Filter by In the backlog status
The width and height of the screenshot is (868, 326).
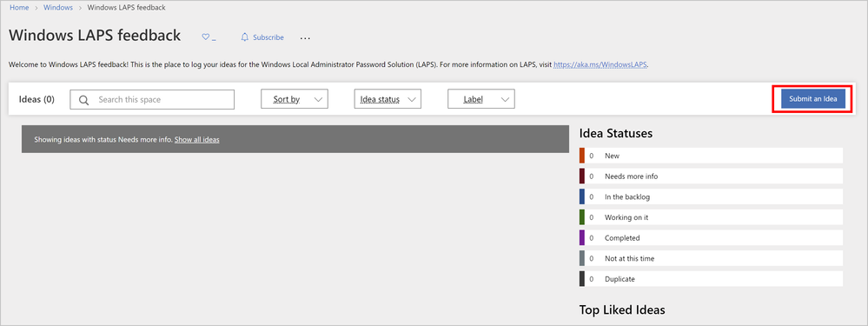click(x=711, y=196)
